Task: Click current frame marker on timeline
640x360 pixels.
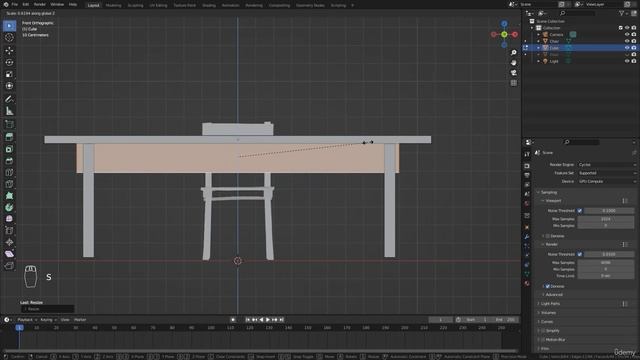Action: click(19, 328)
